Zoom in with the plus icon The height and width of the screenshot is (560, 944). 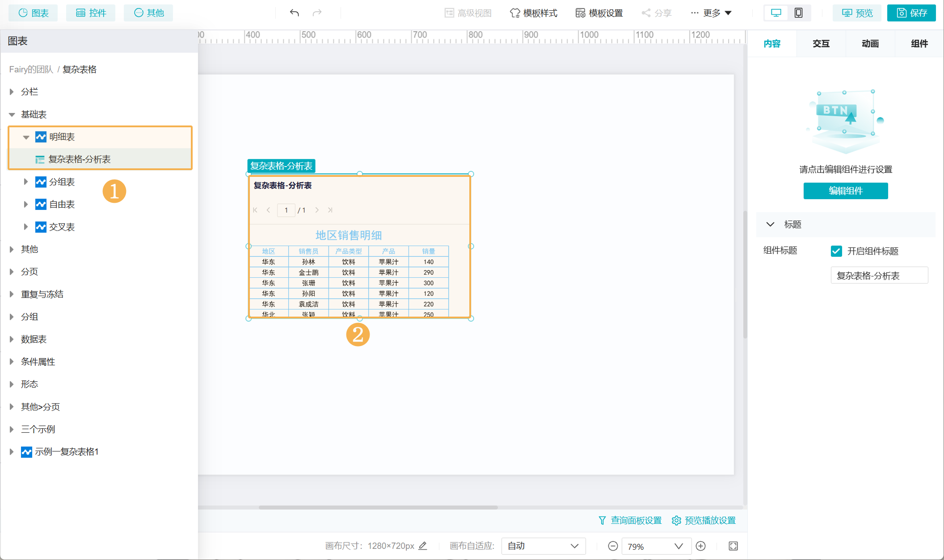click(x=701, y=546)
